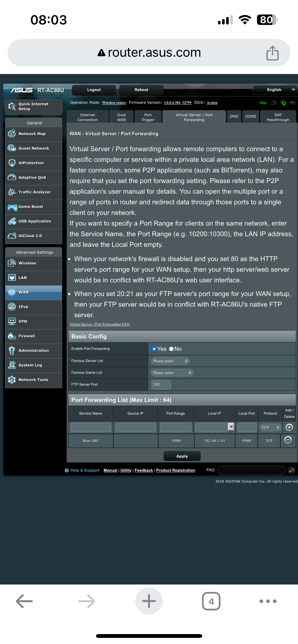
Task: Click the Reboot button
Action: tap(141, 90)
